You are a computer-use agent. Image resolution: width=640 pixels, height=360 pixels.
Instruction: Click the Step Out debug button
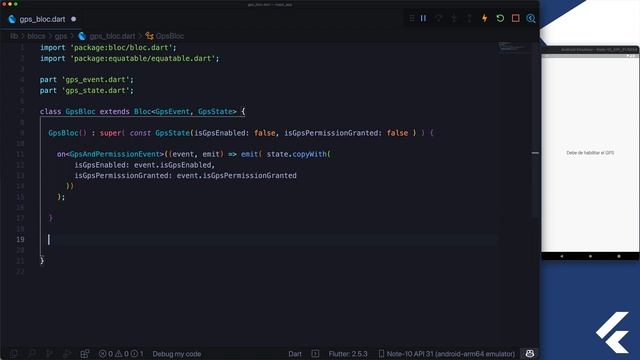click(x=469, y=18)
